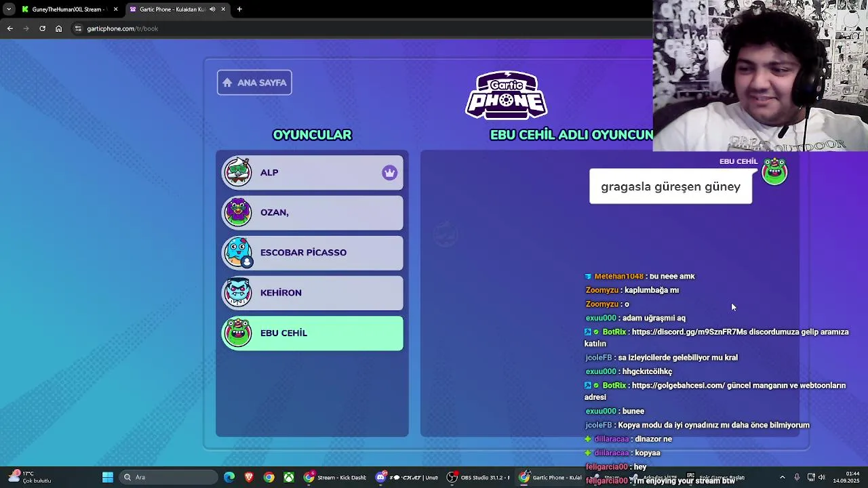Image resolution: width=868 pixels, height=488 pixels.
Task: Click exuu000's chat message 'adam uğraşmıi aq'
Action: (x=654, y=318)
